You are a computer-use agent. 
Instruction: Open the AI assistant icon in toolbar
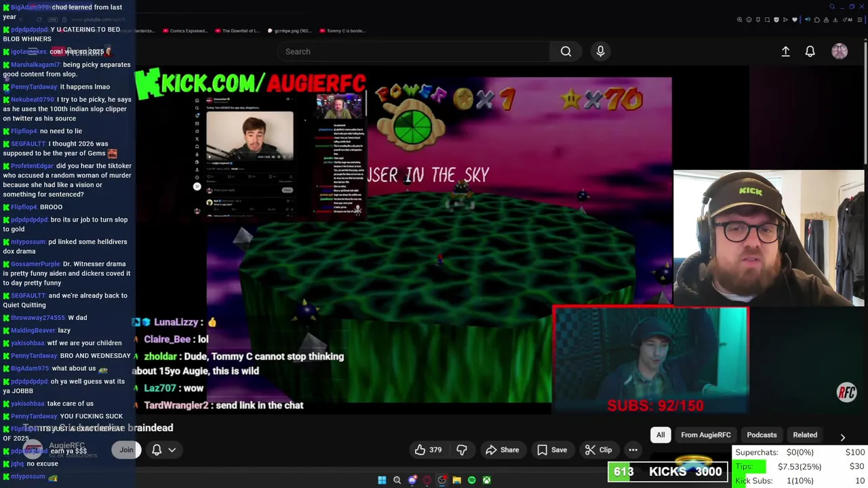tap(847, 20)
